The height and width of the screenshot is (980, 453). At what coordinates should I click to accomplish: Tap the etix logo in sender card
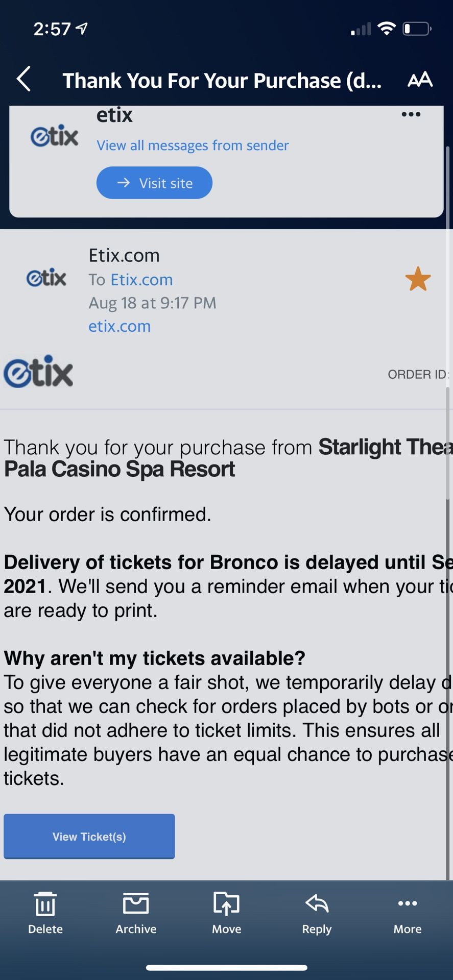click(x=54, y=136)
